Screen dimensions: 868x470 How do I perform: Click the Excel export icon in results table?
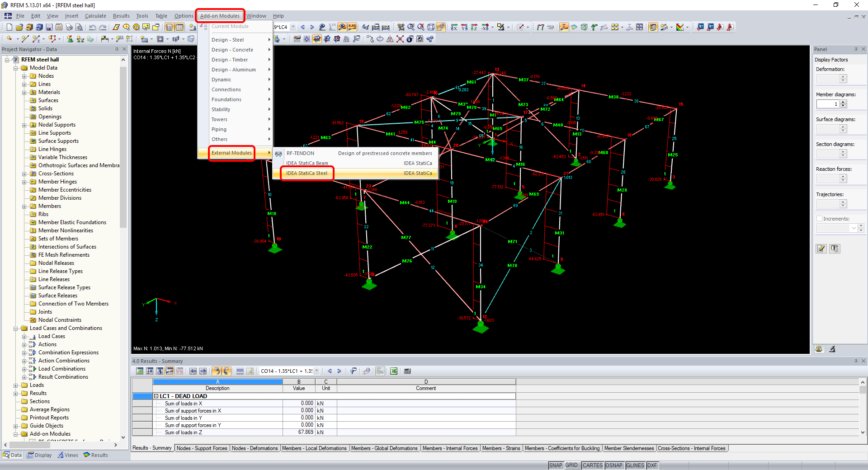click(394, 371)
